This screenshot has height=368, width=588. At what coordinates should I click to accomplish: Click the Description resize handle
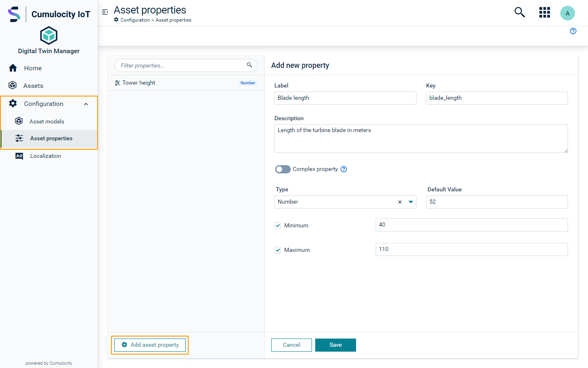pyautogui.click(x=566, y=150)
